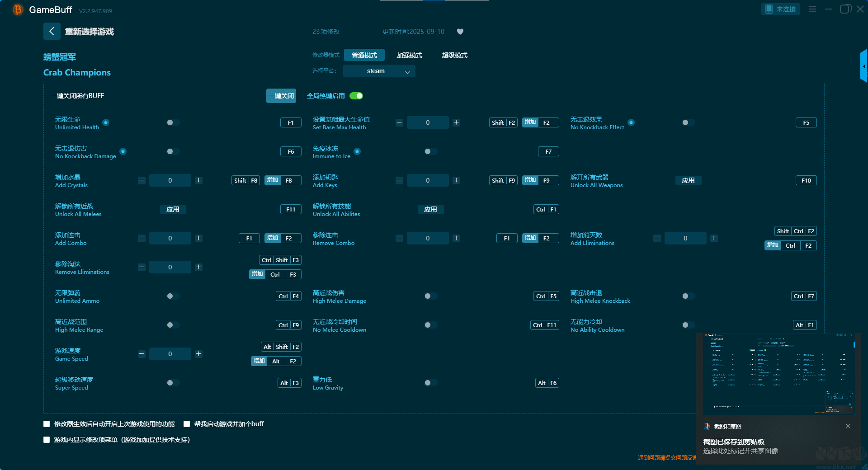
Task: Decrease Set Base Max Health value
Action: (x=399, y=122)
